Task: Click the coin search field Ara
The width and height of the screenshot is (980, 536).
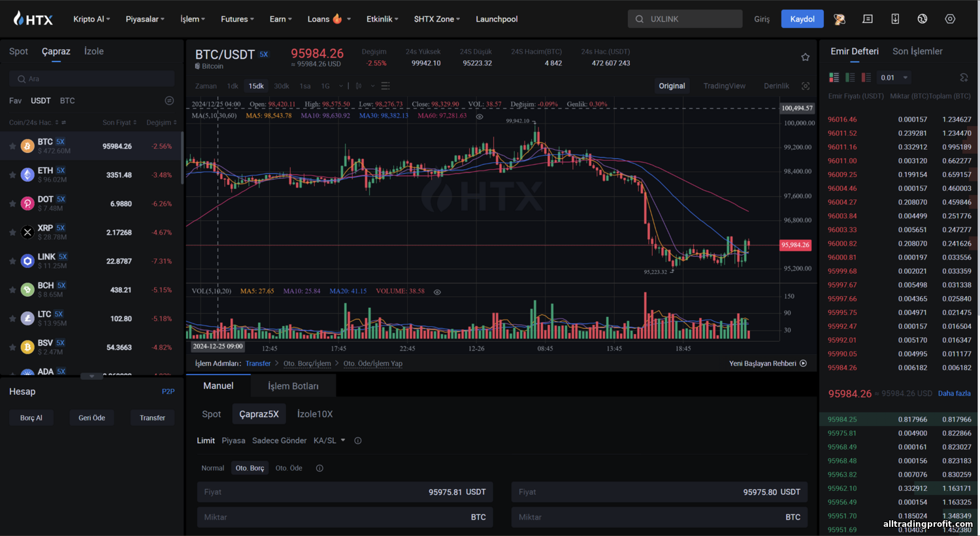Action: pos(92,78)
